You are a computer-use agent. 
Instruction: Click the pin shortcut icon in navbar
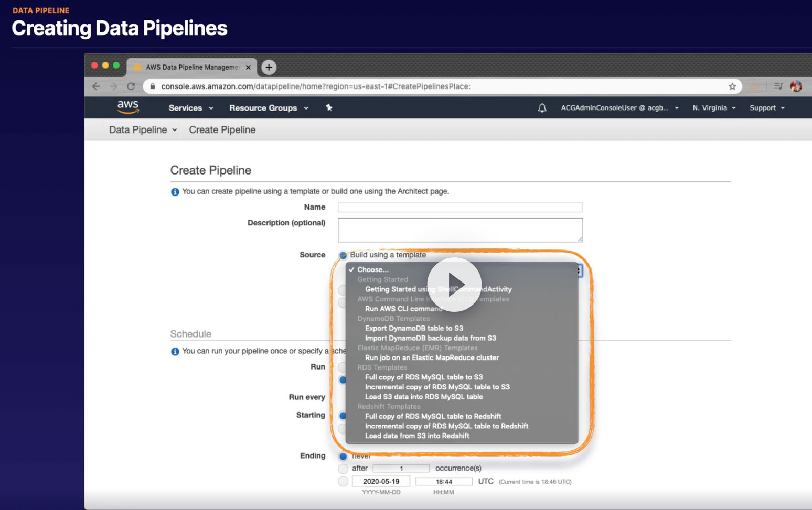tap(329, 107)
